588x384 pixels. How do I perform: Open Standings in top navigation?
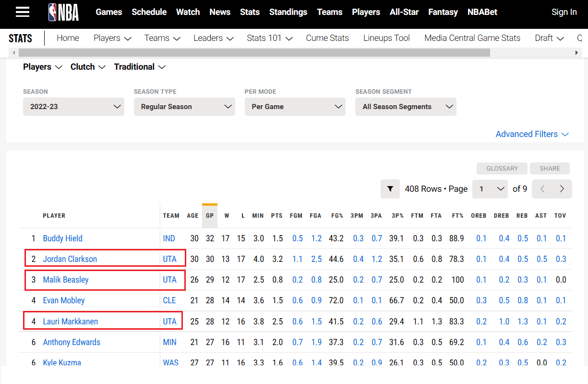(x=288, y=12)
